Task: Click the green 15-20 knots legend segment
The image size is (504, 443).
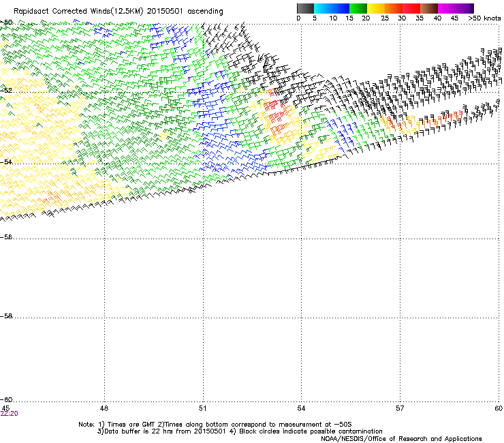Action: click(358, 8)
